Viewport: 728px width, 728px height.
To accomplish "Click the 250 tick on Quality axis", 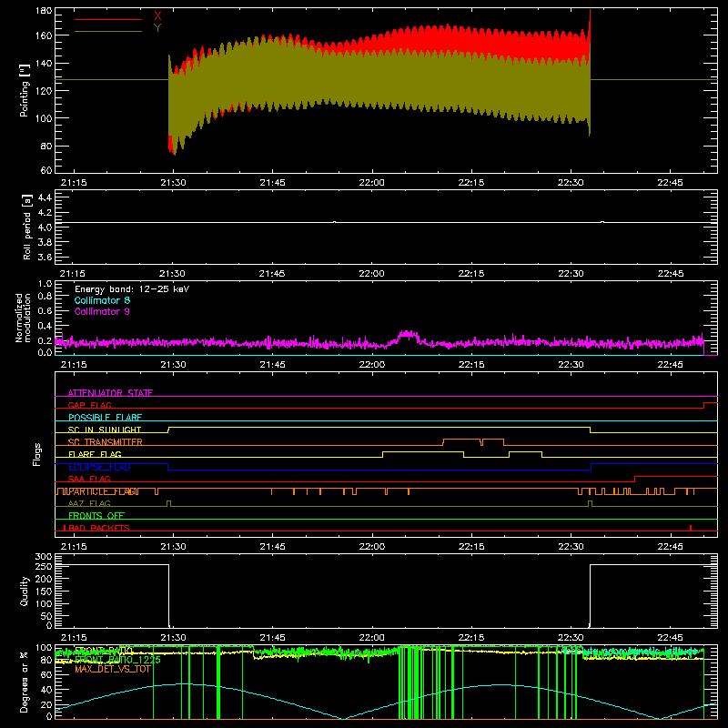I will point(44,567).
